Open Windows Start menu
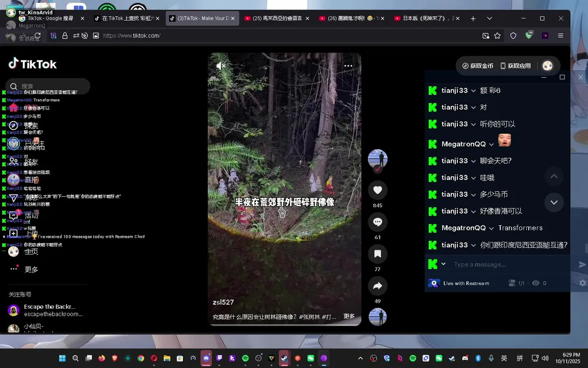Screen dimensions: 588x368 62,358
